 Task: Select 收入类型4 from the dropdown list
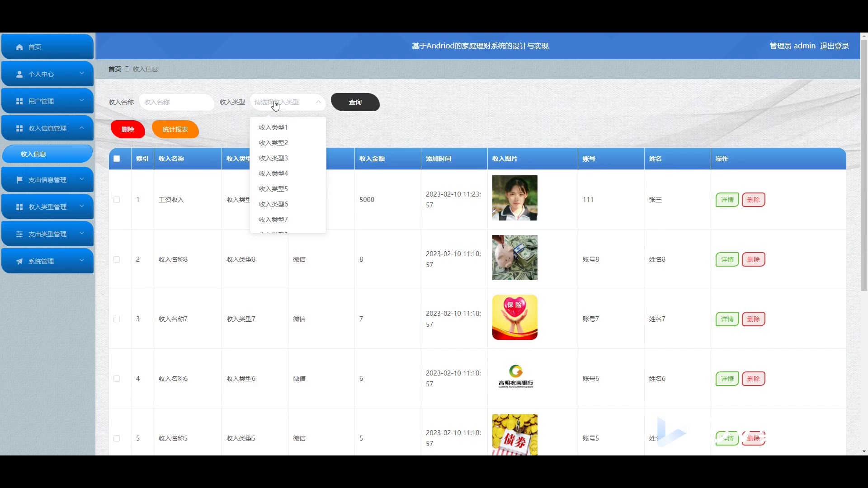point(288,174)
